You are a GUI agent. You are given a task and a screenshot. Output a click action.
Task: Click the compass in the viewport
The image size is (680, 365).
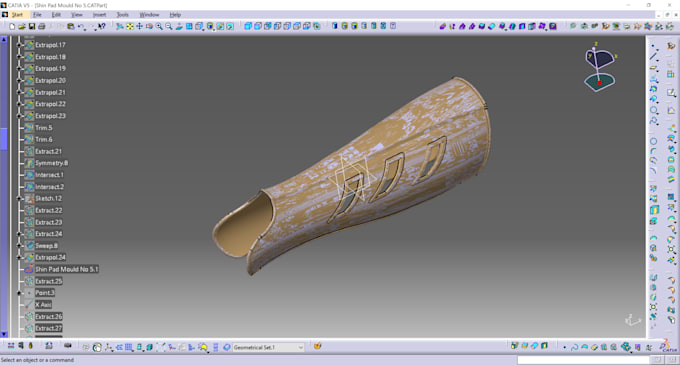coord(600,67)
